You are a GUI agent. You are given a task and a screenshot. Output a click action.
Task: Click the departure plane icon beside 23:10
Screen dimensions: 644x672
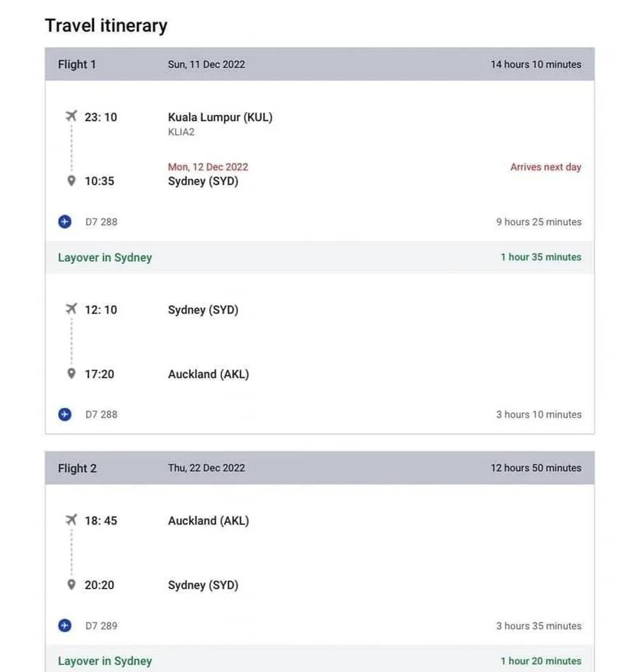pos(71,116)
